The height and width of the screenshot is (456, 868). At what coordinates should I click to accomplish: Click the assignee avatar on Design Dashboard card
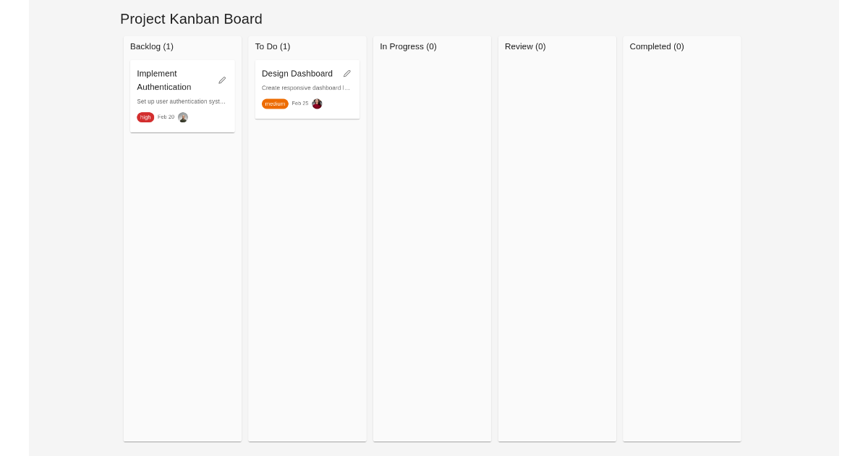[x=317, y=104]
